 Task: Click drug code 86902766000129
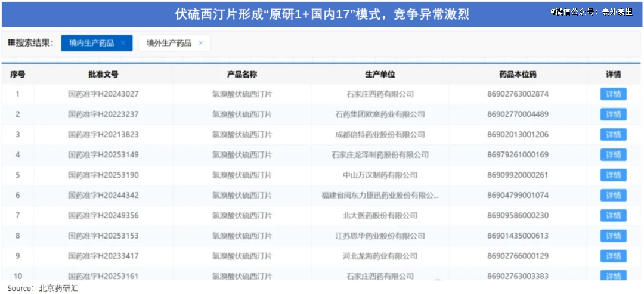518,256
